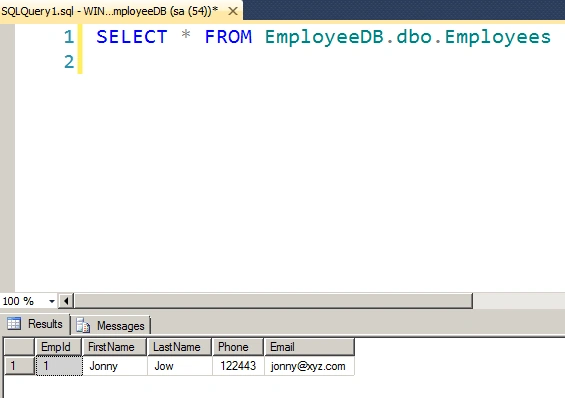Click the Phone column header
This screenshot has width=565, height=398.
click(x=238, y=347)
